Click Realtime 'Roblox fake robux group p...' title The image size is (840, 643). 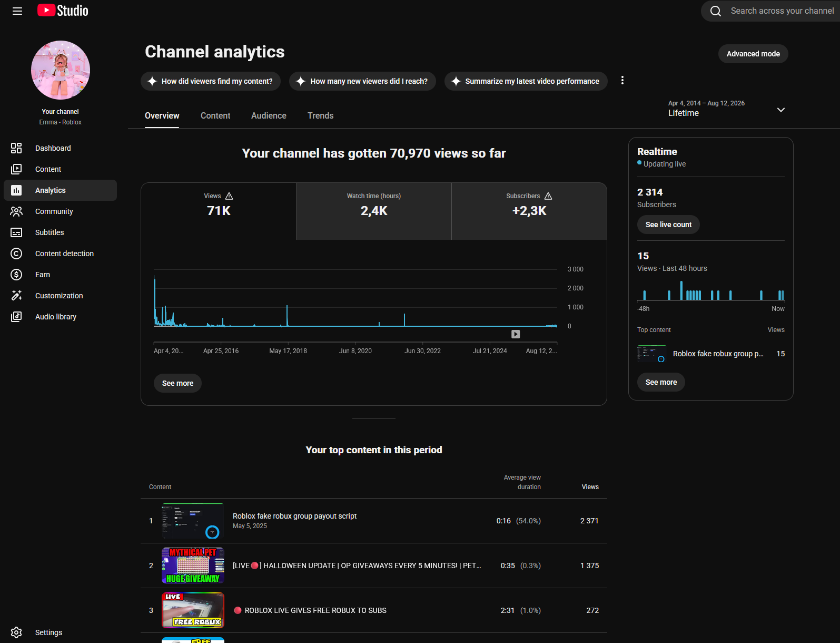click(x=718, y=354)
